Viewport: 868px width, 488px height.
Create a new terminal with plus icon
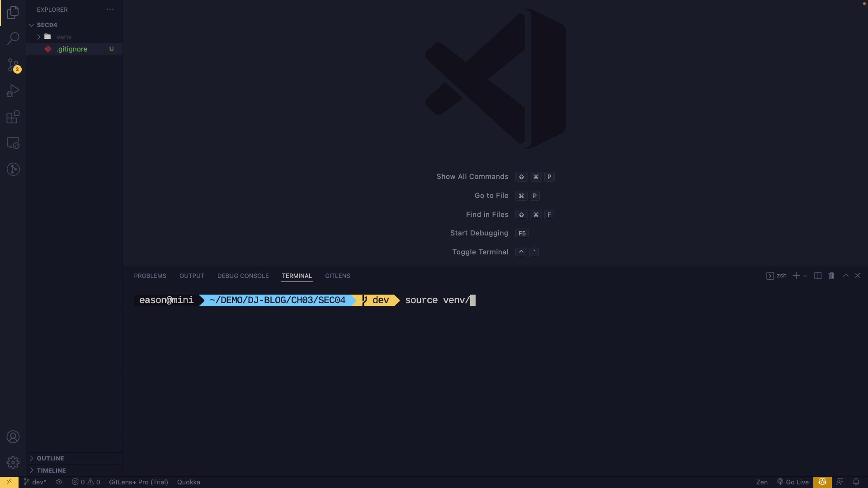[796, 276]
